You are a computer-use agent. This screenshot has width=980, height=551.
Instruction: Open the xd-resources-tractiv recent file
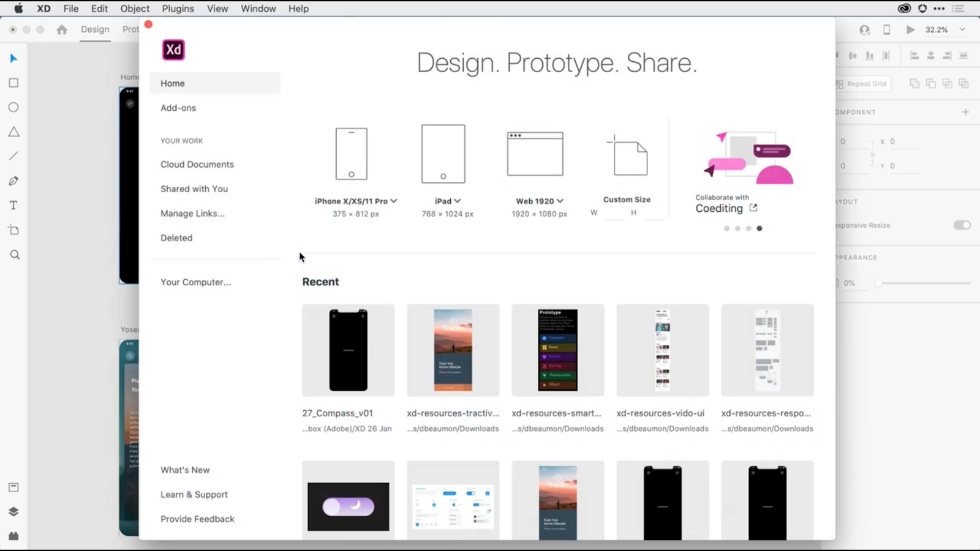point(453,350)
